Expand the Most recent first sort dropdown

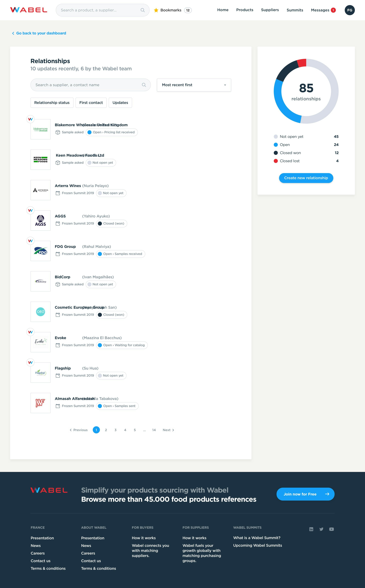click(193, 85)
